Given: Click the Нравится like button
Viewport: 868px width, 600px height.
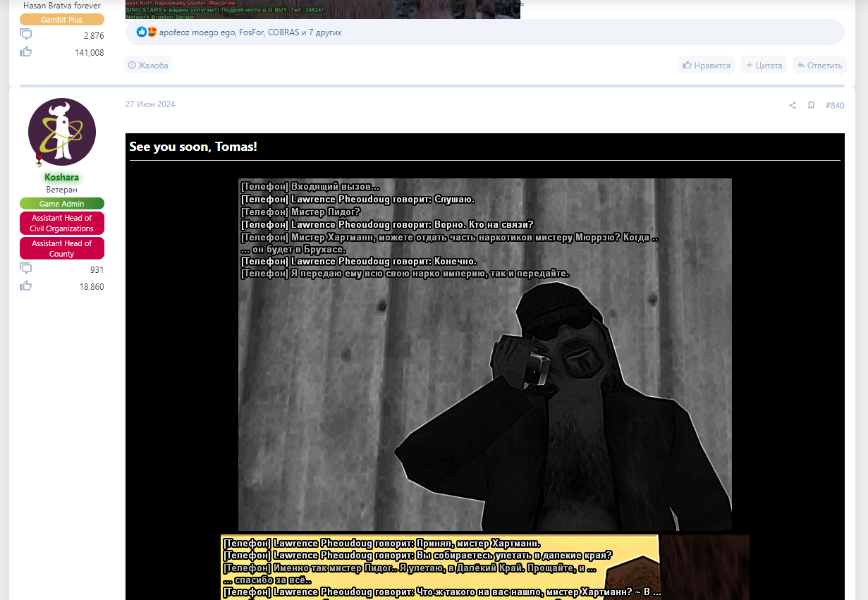Looking at the screenshot, I should click(706, 66).
